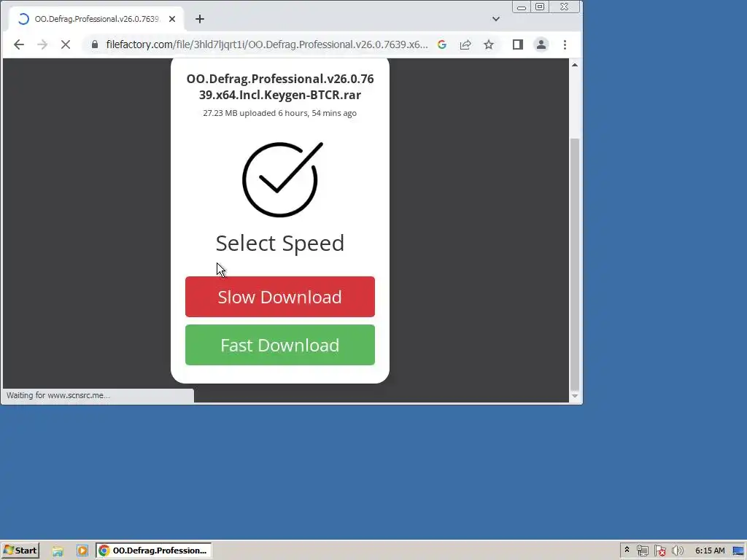The width and height of the screenshot is (747, 560).
Task: Click the file name heading OO.Defrag.Professional
Action: tap(280, 87)
